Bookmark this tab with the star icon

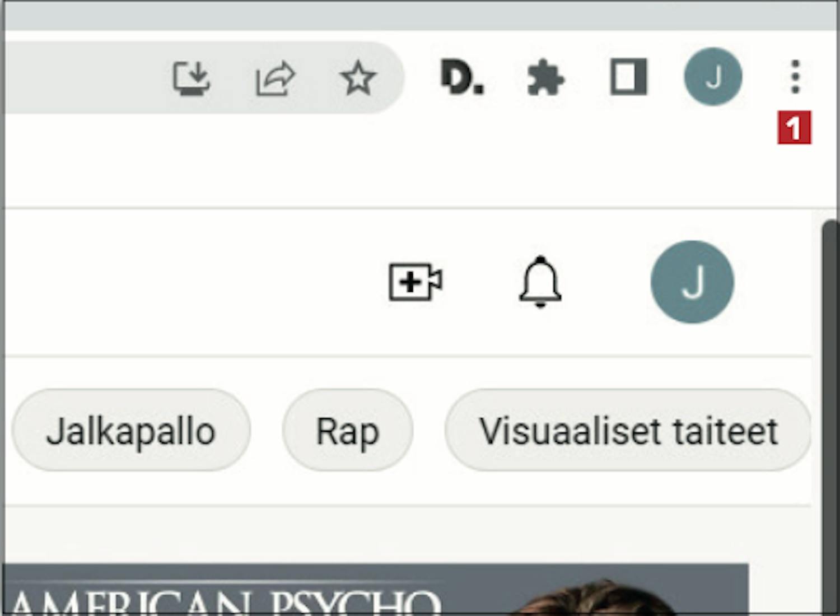[x=358, y=78]
